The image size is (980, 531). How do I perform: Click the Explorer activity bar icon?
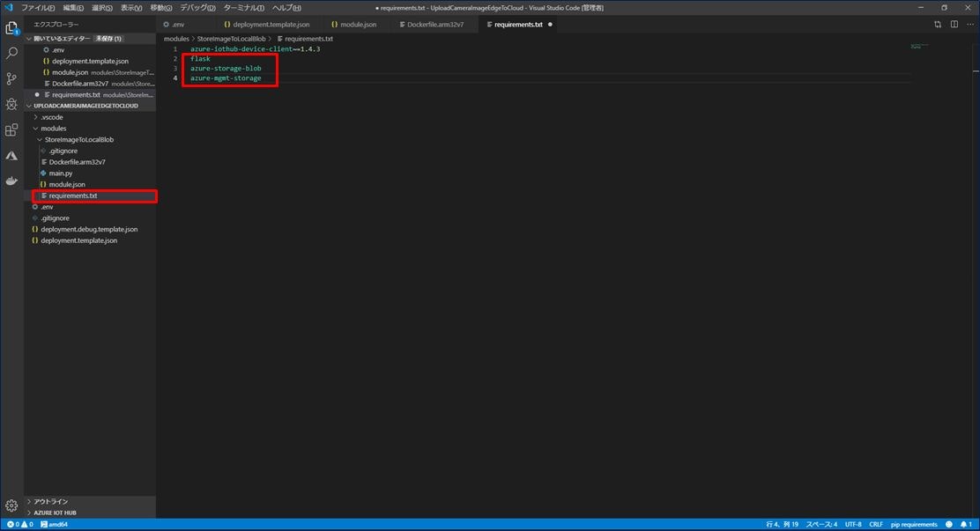click(x=11, y=27)
